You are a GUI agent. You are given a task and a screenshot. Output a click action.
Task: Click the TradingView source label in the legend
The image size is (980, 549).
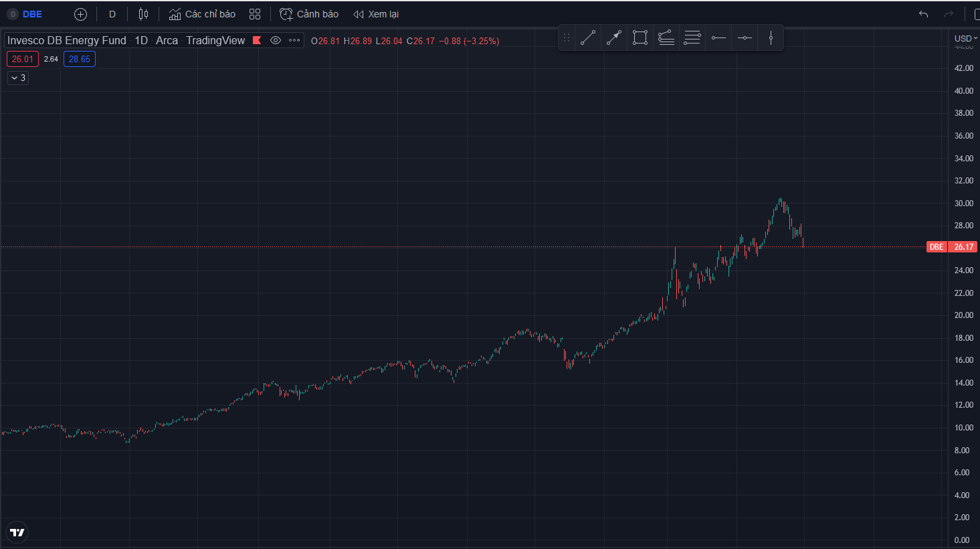pos(215,40)
